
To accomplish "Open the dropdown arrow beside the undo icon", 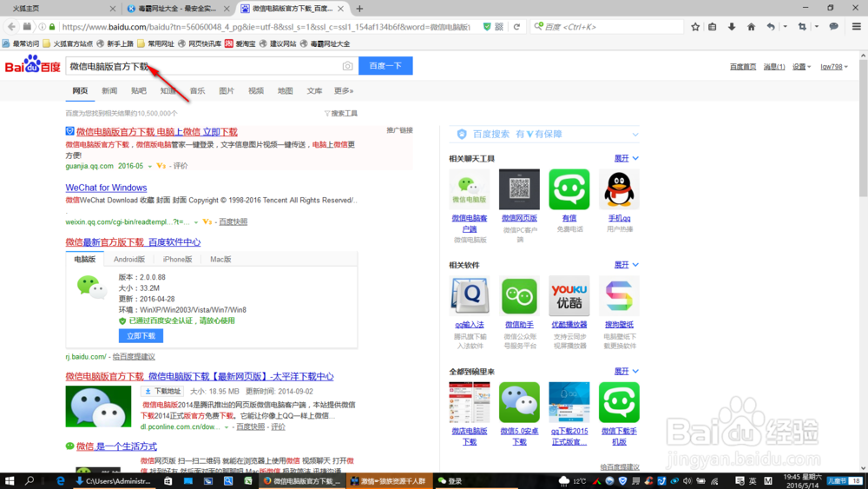I will tap(785, 27).
